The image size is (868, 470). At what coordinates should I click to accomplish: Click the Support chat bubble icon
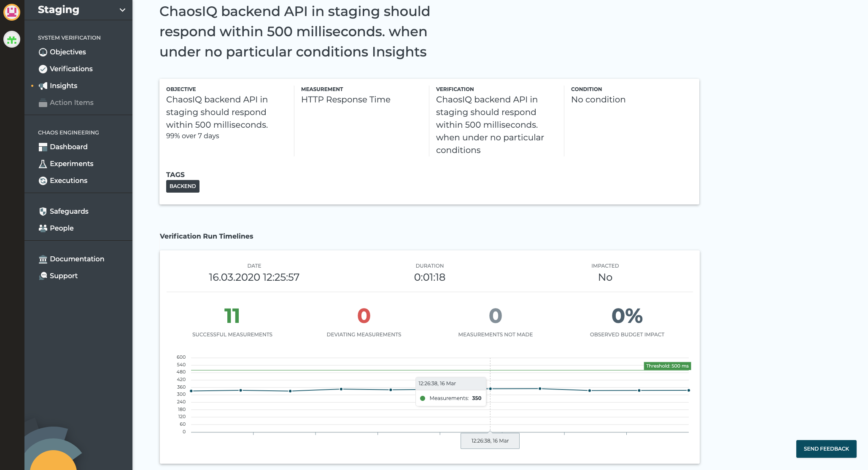tap(43, 276)
